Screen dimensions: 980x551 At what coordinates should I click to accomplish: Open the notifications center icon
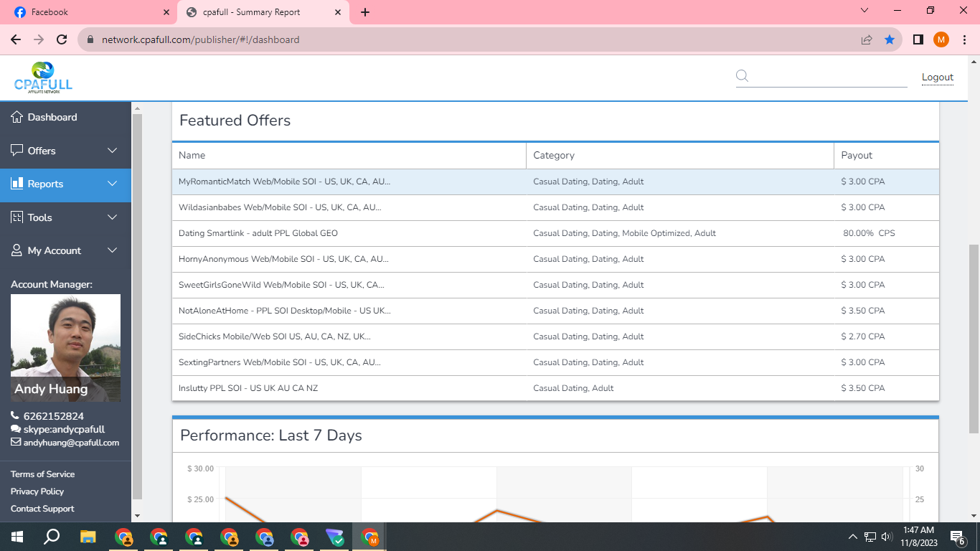tap(957, 537)
